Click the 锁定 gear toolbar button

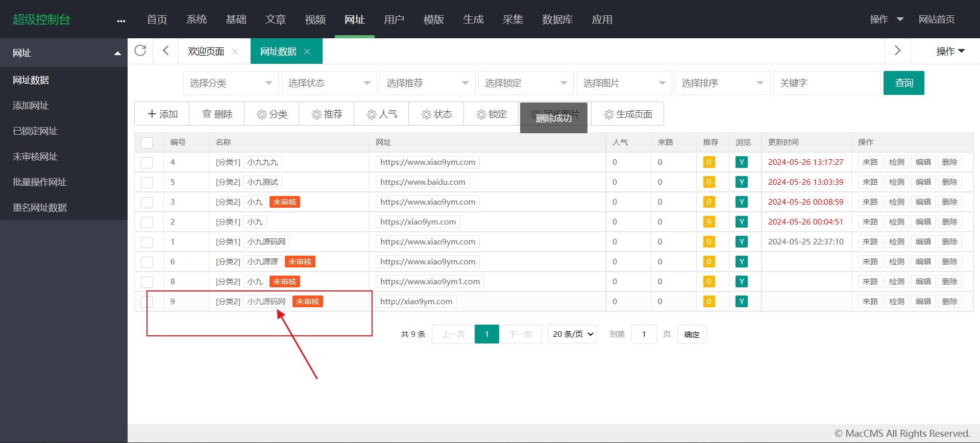[x=491, y=114]
